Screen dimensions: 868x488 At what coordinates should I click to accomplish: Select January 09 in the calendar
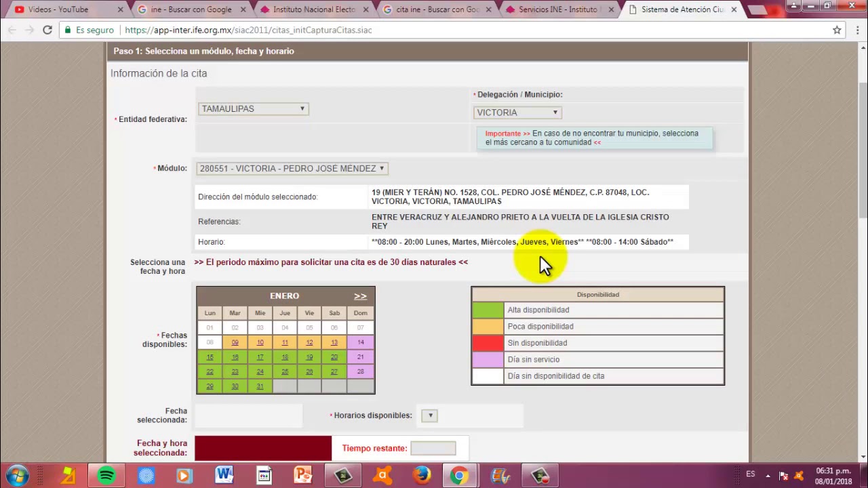[x=235, y=342]
